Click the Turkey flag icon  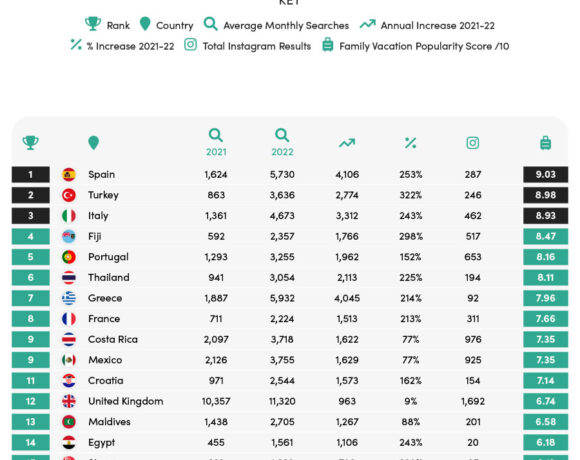tap(69, 195)
